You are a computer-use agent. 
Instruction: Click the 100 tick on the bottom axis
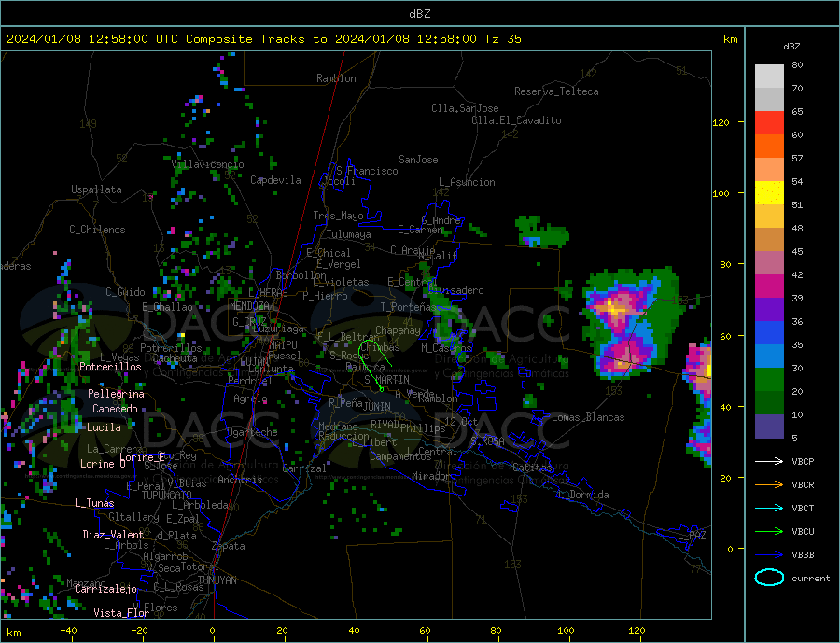coord(567,631)
